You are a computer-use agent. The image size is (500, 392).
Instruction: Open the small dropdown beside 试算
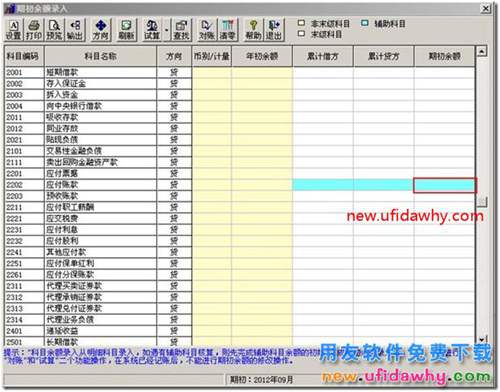[166, 30]
